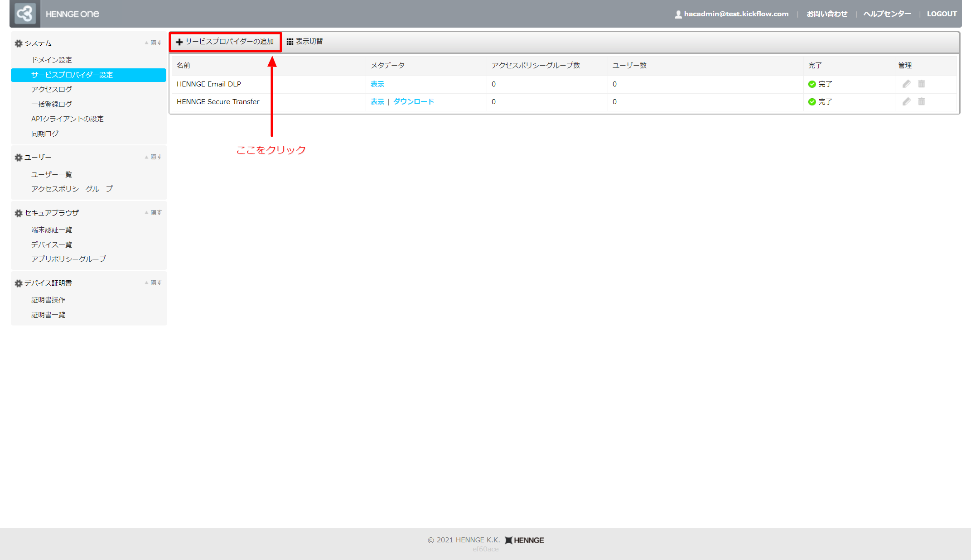Image resolution: width=971 pixels, height=560 pixels.
Task: Delete HENNGE Secure Transfer with trash icon
Action: (922, 101)
